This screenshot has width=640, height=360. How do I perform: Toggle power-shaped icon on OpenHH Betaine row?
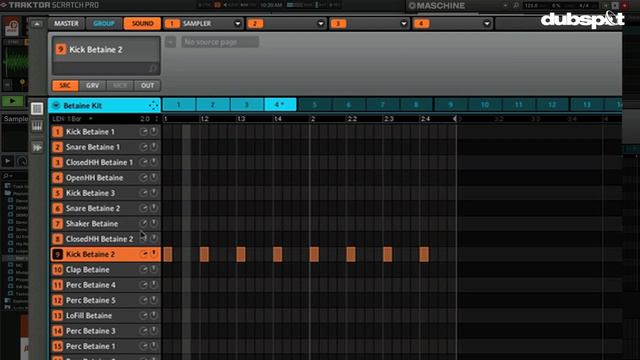[x=153, y=178]
